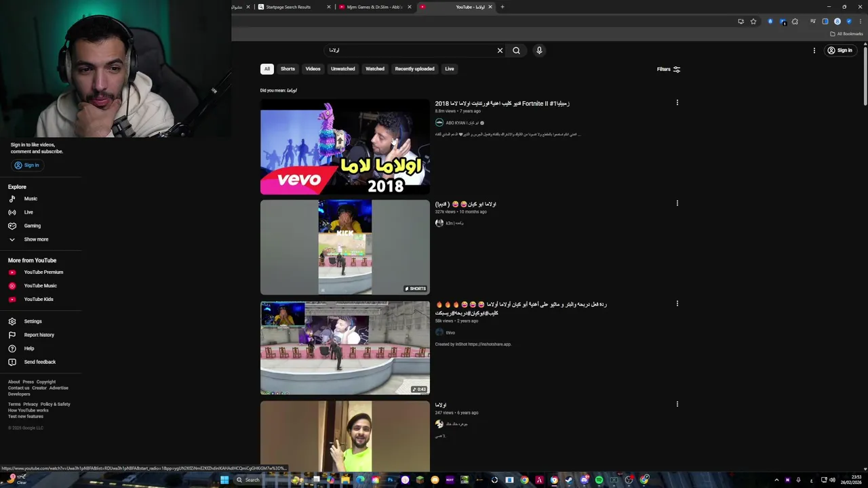Open the Windows Start menu
This screenshot has height=488, width=868.
[x=224, y=480]
